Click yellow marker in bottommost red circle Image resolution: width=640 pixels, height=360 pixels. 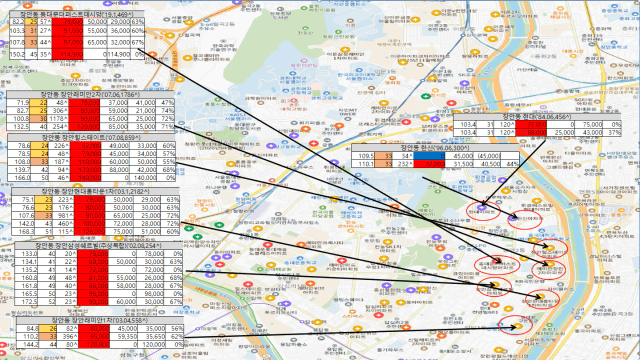click(518, 326)
